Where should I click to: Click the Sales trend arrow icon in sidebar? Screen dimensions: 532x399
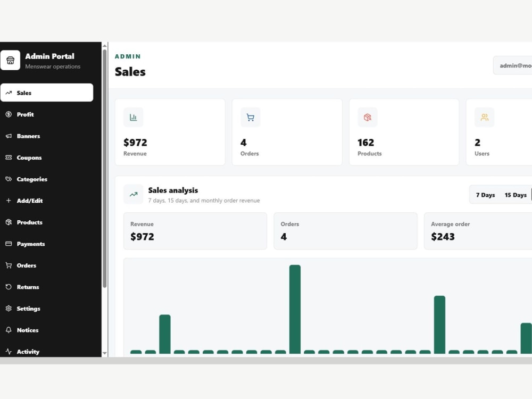click(9, 93)
